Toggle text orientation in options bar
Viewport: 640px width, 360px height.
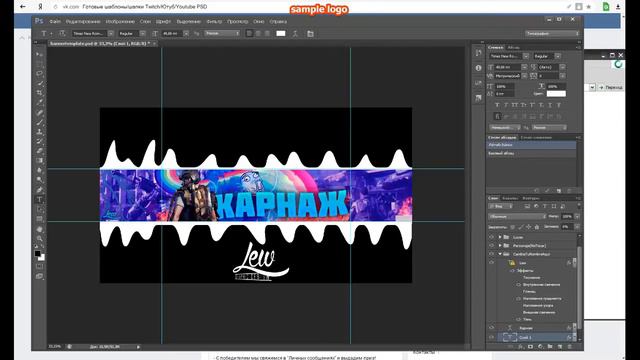[x=62, y=33]
